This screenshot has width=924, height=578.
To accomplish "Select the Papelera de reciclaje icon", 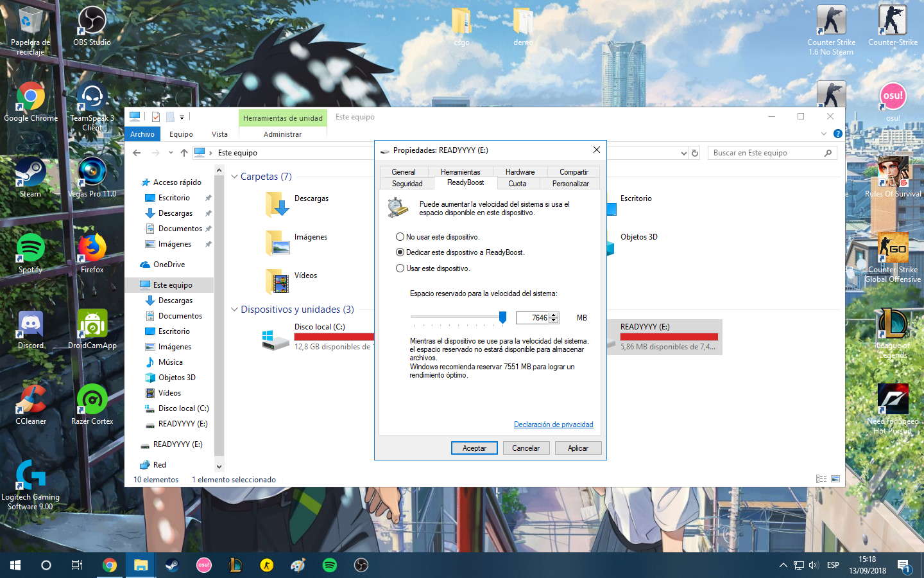I will coord(30,30).
